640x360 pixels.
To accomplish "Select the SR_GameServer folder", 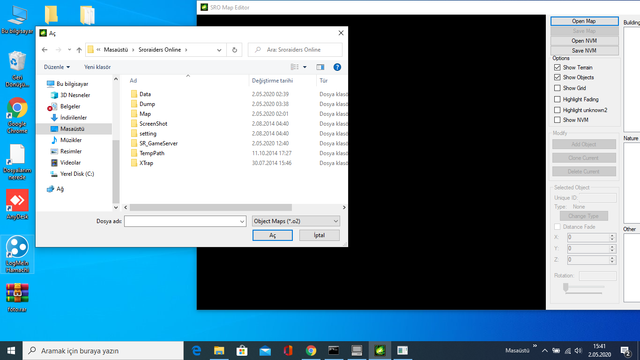I will pyautogui.click(x=158, y=143).
